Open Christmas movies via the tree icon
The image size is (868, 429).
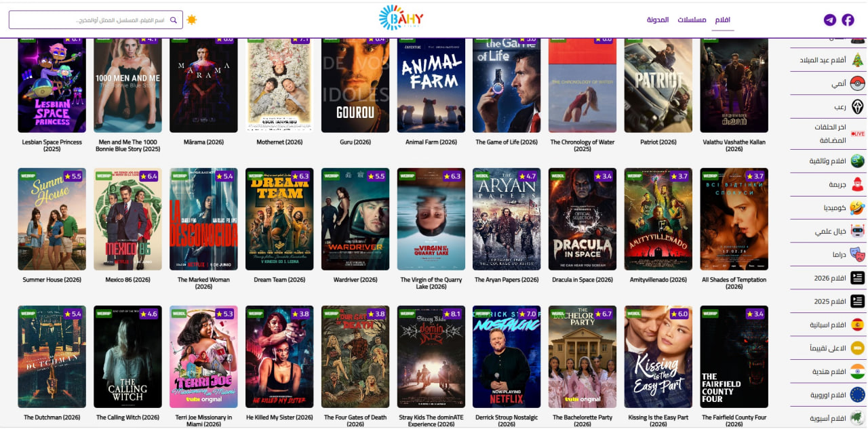coord(858,60)
